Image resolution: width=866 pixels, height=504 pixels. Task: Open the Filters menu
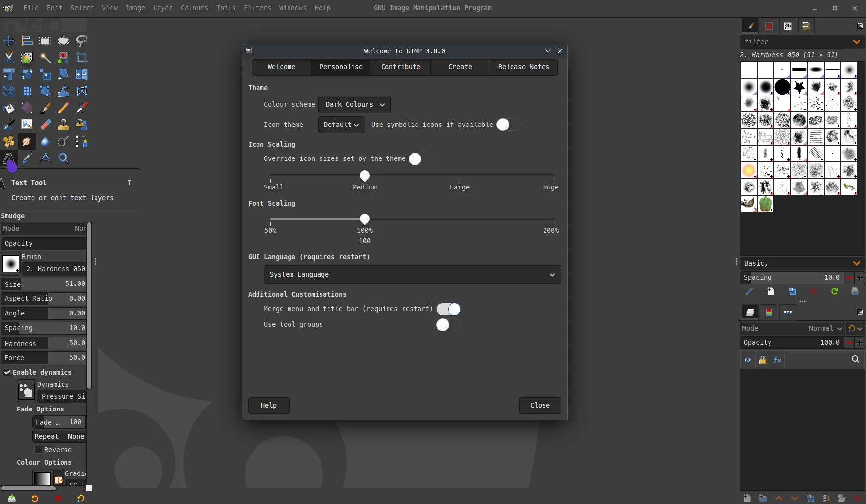[257, 8]
